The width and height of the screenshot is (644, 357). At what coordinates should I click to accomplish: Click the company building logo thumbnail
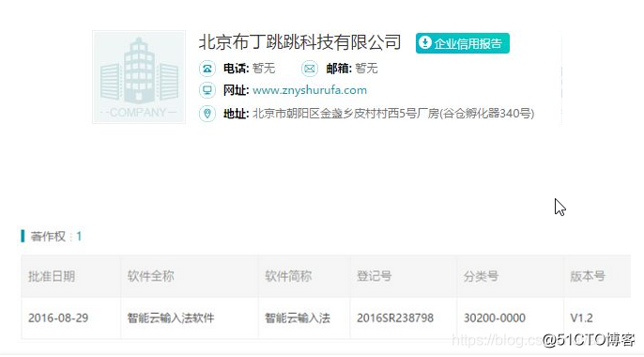(x=139, y=77)
